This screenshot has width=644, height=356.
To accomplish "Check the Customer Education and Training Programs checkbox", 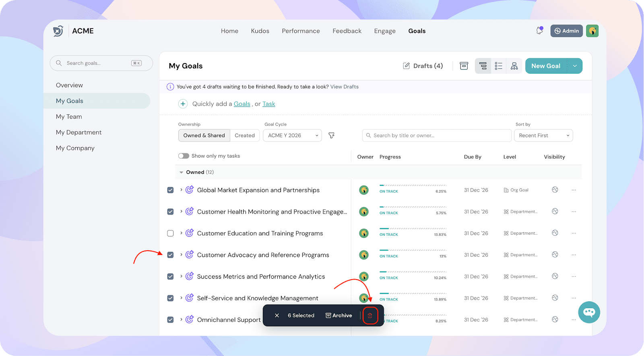I will tap(171, 233).
